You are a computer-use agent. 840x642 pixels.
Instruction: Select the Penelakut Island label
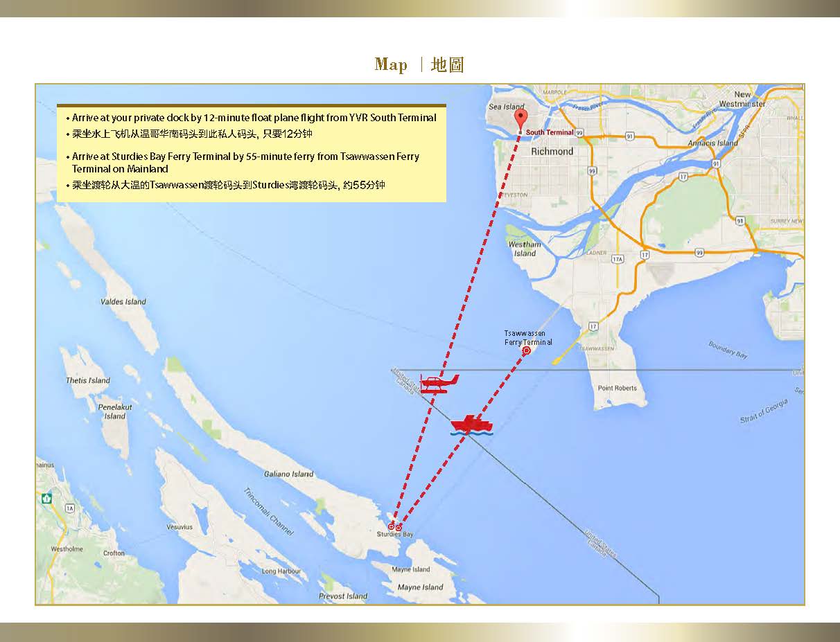(x=115, y=411)
